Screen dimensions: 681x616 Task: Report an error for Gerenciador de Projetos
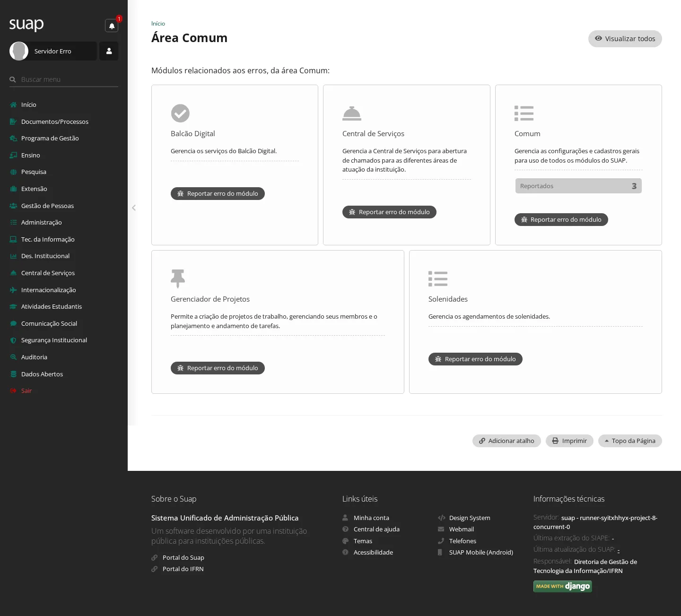click(x=218, y=368)
